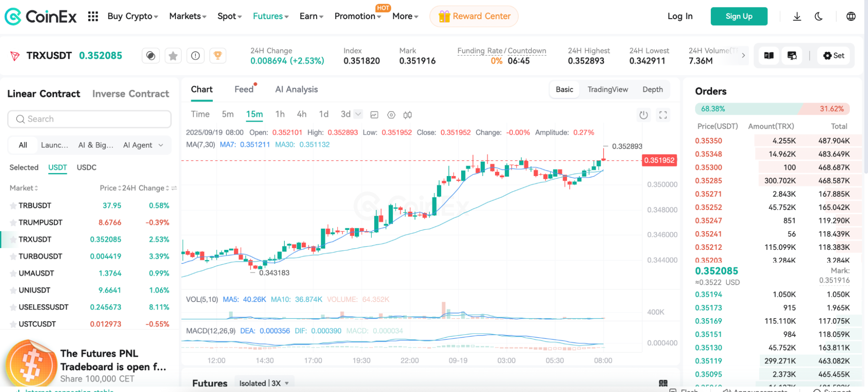The image size is (868, 392).
Task: Open the AI Analysis tab
Action: pyautogui.click(x=297, y=90)
